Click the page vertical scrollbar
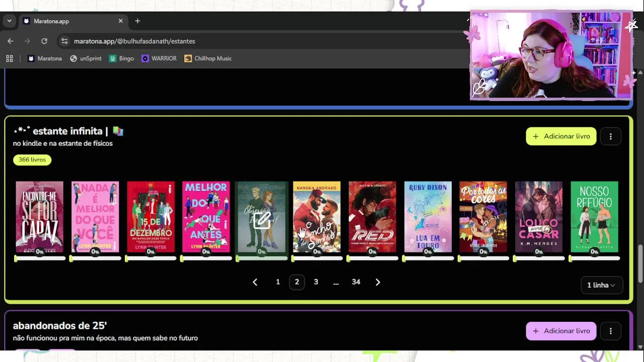This screenshot has width=644, height=362. coord(640,263)
